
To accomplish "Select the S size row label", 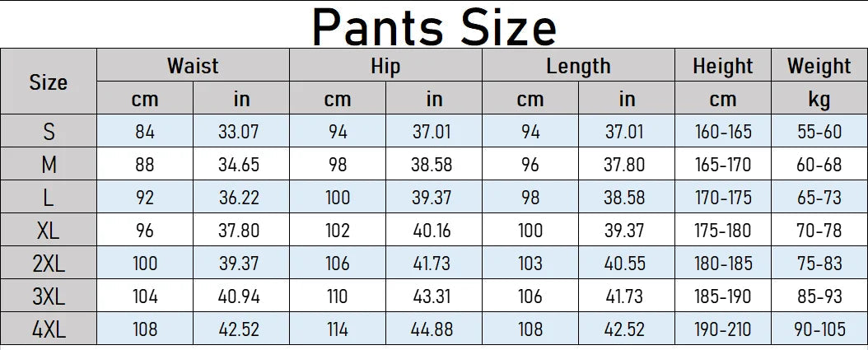I will (x=49, y=132).
